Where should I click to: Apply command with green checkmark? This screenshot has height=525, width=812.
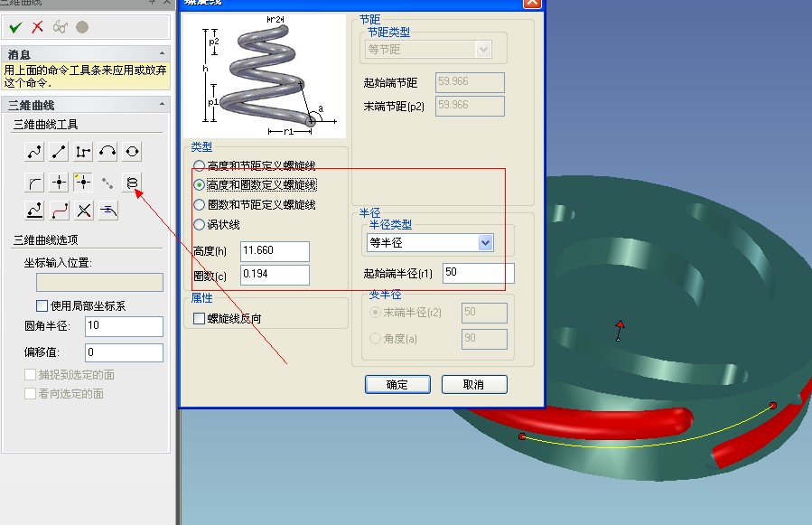(15, 27)
